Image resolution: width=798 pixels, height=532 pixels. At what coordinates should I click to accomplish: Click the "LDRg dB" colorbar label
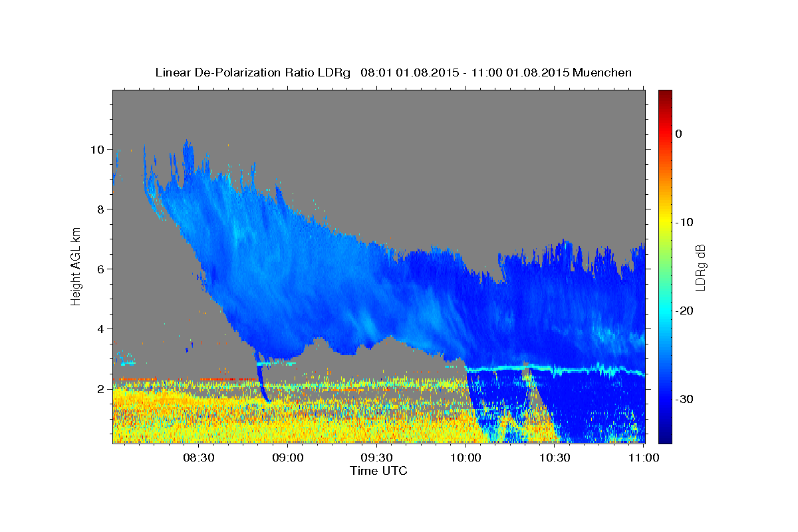click(x=700, y=267)
